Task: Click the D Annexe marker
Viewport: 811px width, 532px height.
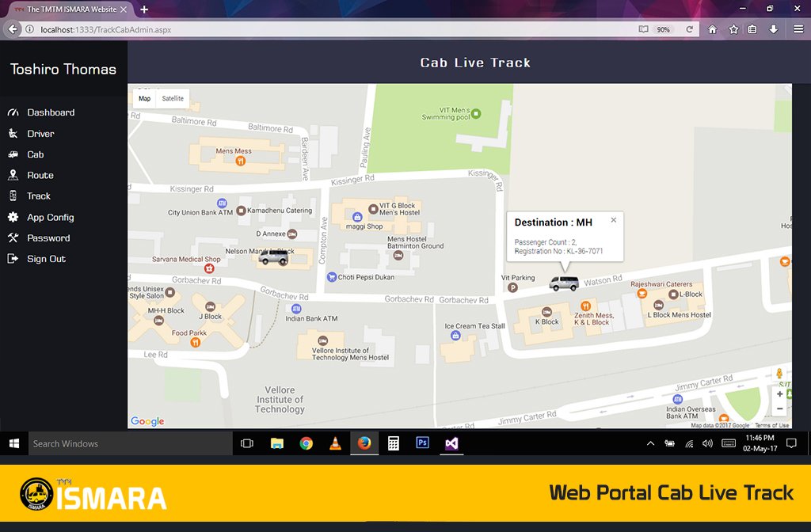Action: pyautogui.click(x=292, y=234)
